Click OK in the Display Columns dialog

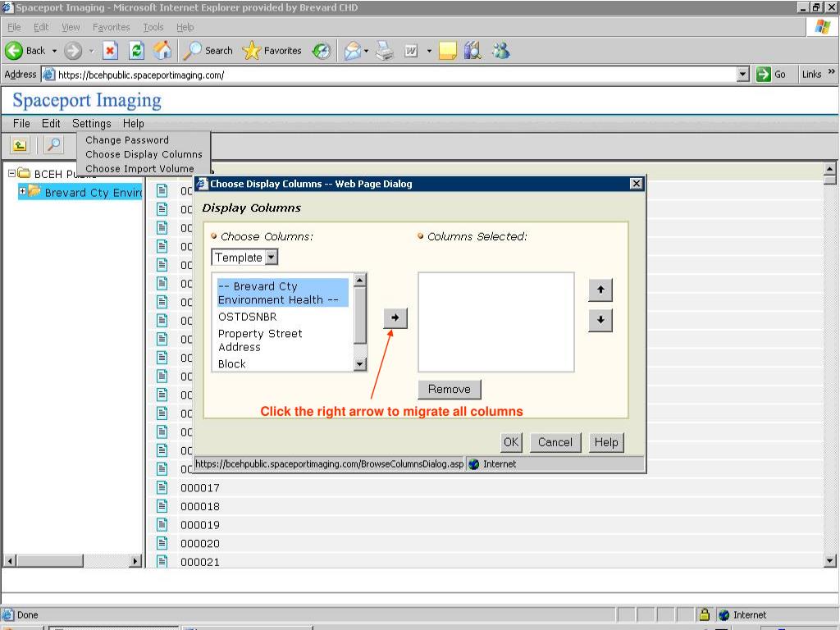point(511,442)
